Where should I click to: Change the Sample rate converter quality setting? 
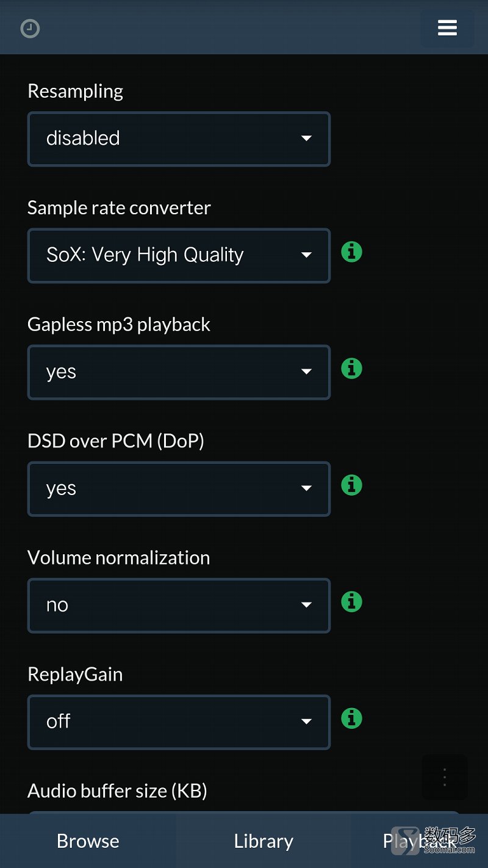tap(179, 255)
